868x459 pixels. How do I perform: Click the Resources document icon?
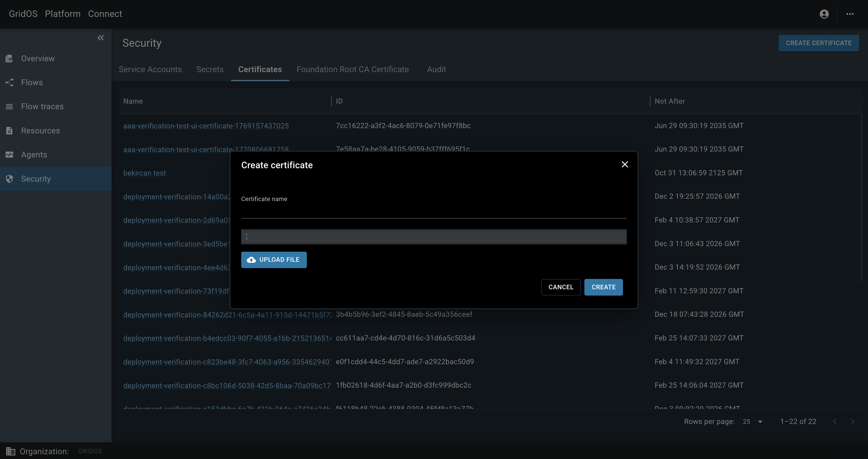point(9,131)
